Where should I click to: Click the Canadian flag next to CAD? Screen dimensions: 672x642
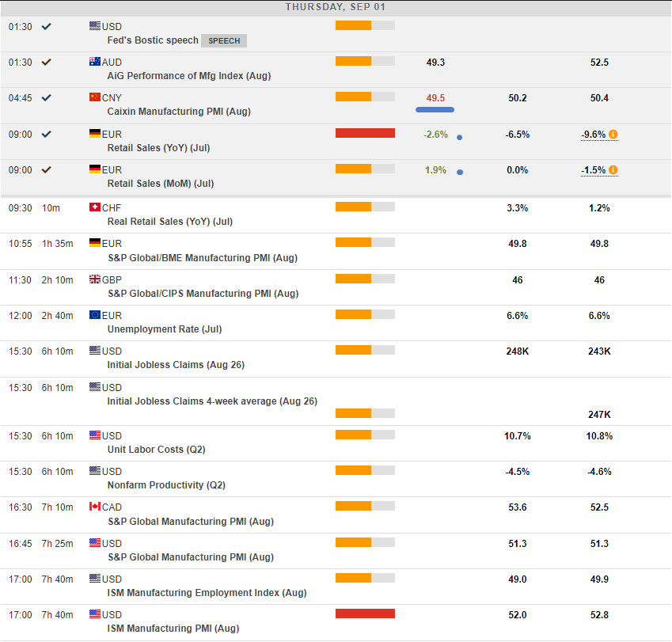95,507
